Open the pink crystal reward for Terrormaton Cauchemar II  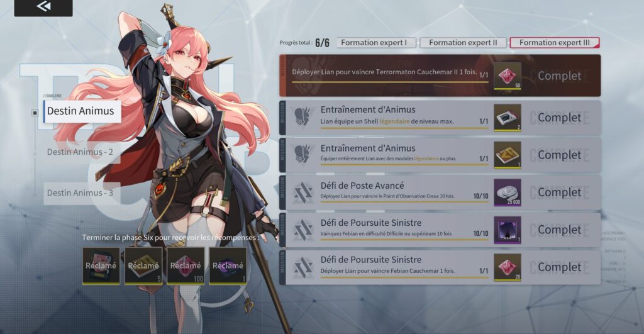tap(508, 76)
